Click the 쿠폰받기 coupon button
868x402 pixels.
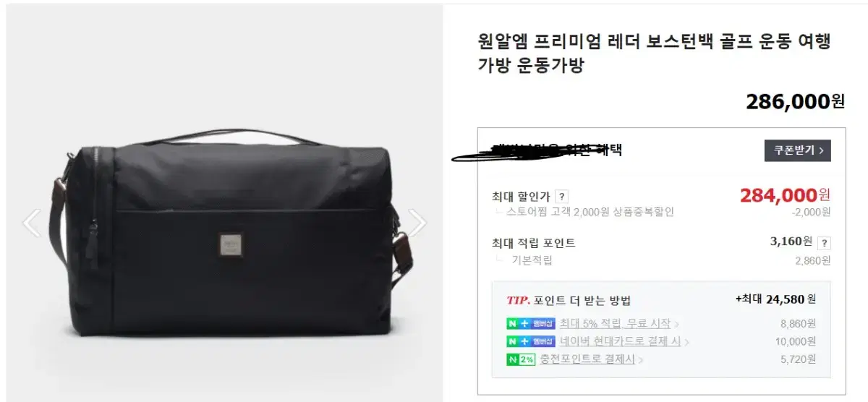tap(797, 150)
